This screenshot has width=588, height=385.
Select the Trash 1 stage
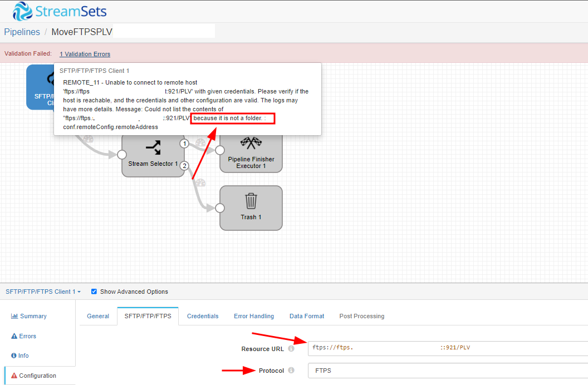[251, 208]
